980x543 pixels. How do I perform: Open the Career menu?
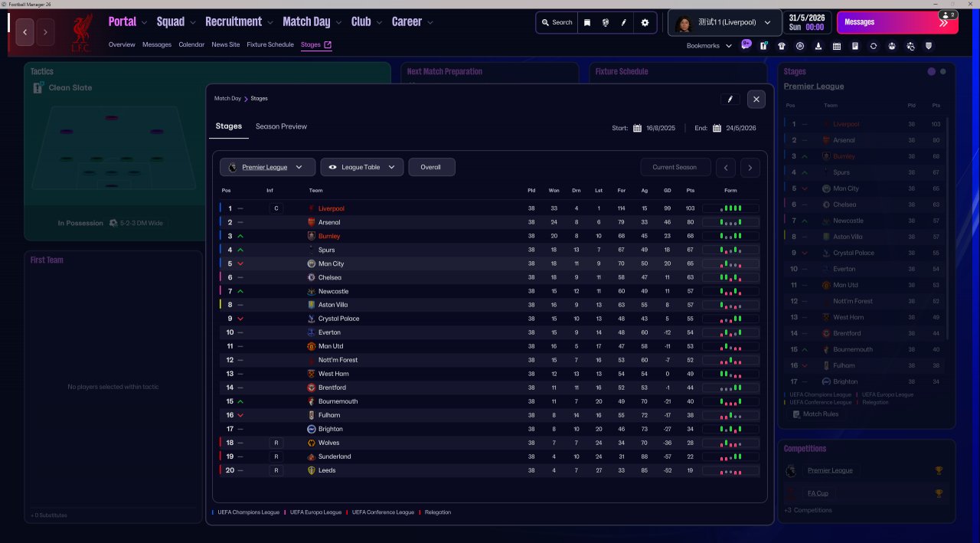point(413,21)
